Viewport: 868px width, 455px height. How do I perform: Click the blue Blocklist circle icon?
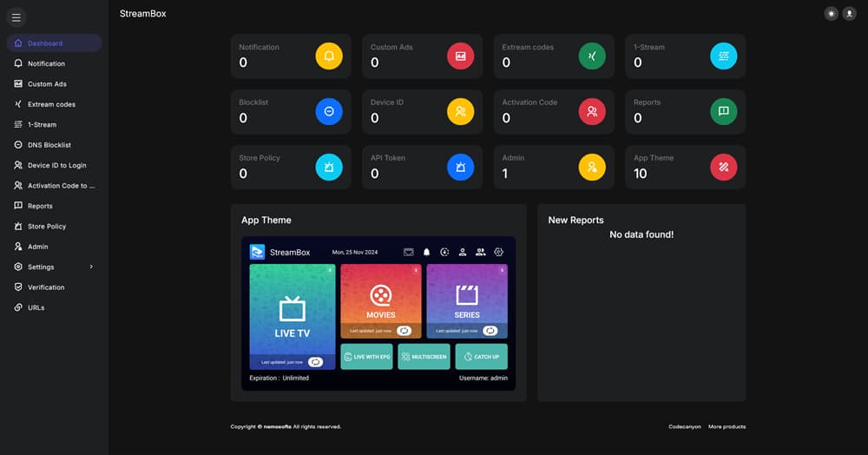point(329,111)
